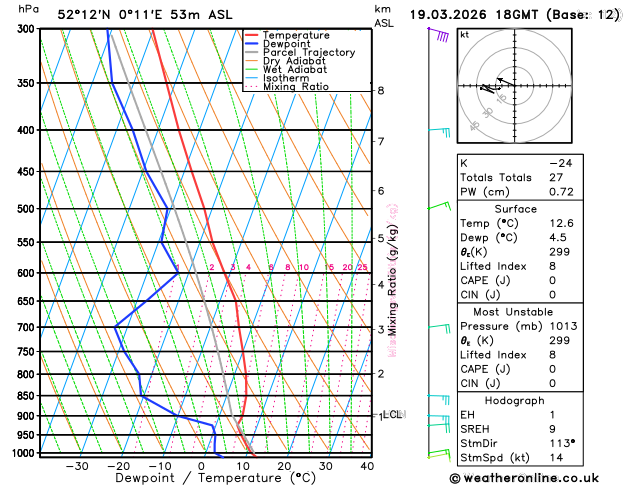
Task: Select the 'Mixing Ratio' legend label
Action: pos(296,87)
